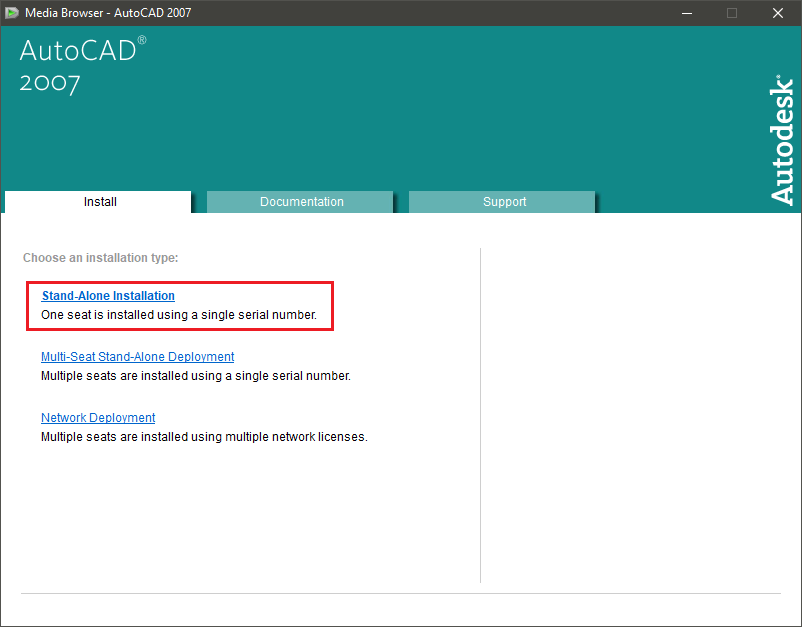The height and width of the screenshot is (627, 802).
Task: Click 'One seat is installed using a single serial number.'
Action: point(179,315)
